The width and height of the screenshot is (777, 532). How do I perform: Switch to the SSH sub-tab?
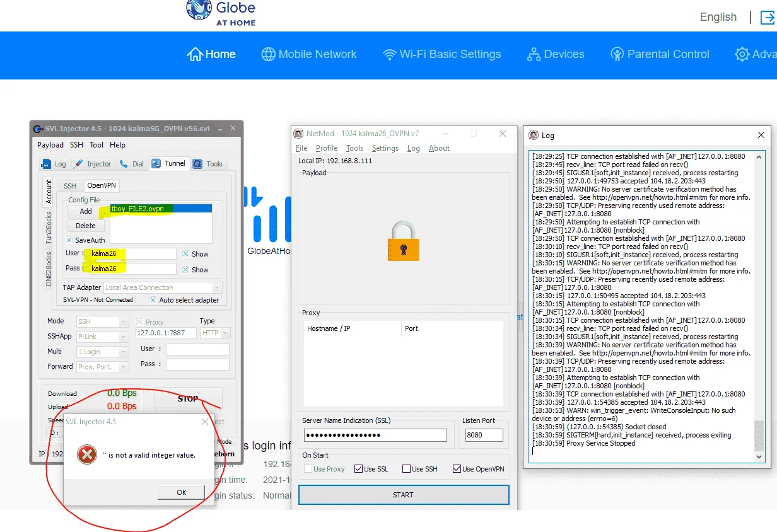coord(69,186)
